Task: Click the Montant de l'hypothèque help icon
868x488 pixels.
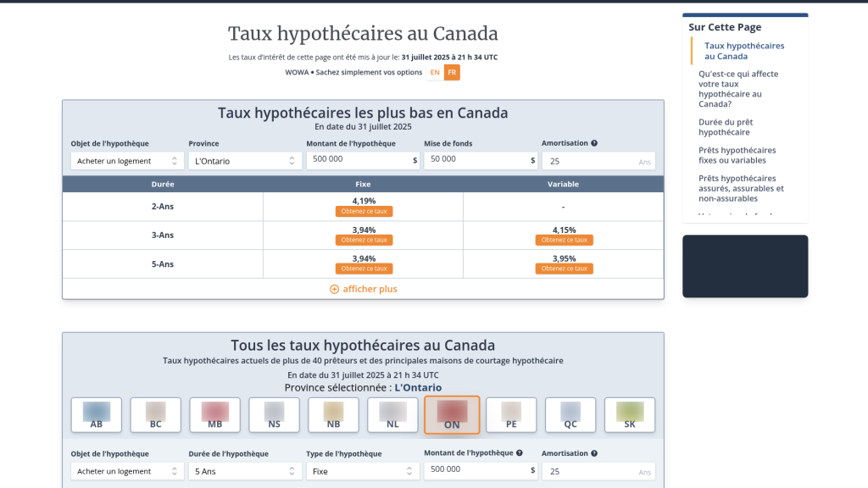Action: pyautogui.click(x=520, y=453)
